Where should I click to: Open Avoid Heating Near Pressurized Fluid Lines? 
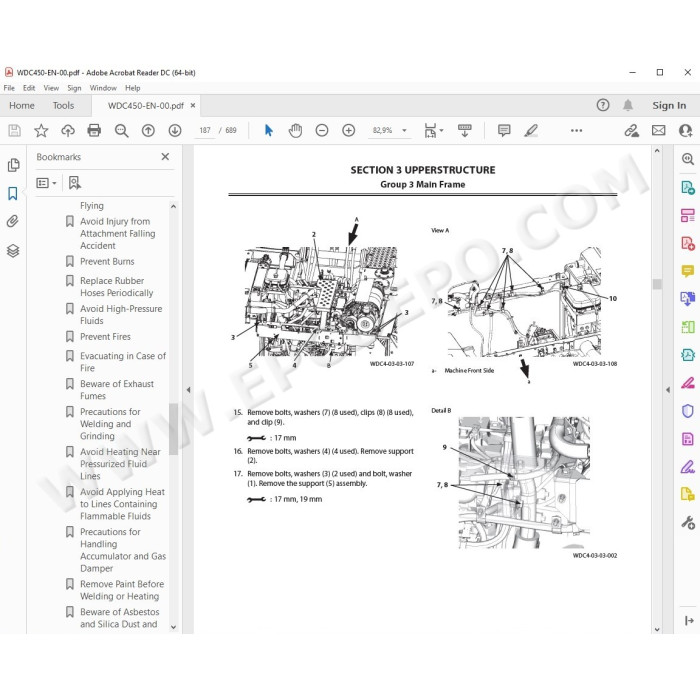120,464
